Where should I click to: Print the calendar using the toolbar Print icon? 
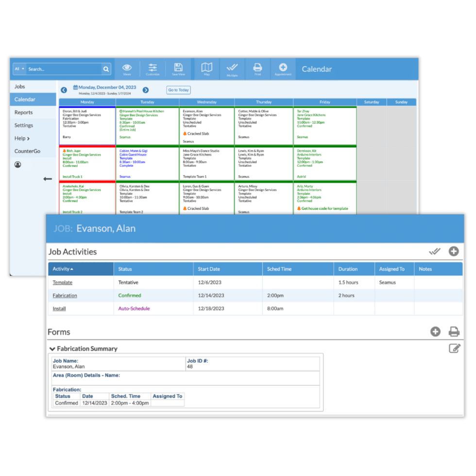257,68
